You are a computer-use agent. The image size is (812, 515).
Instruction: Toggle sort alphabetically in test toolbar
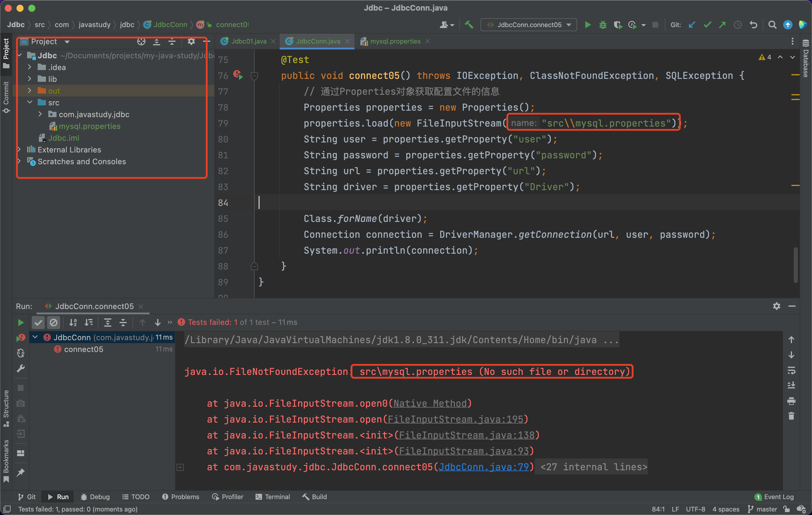click(73, 323)
